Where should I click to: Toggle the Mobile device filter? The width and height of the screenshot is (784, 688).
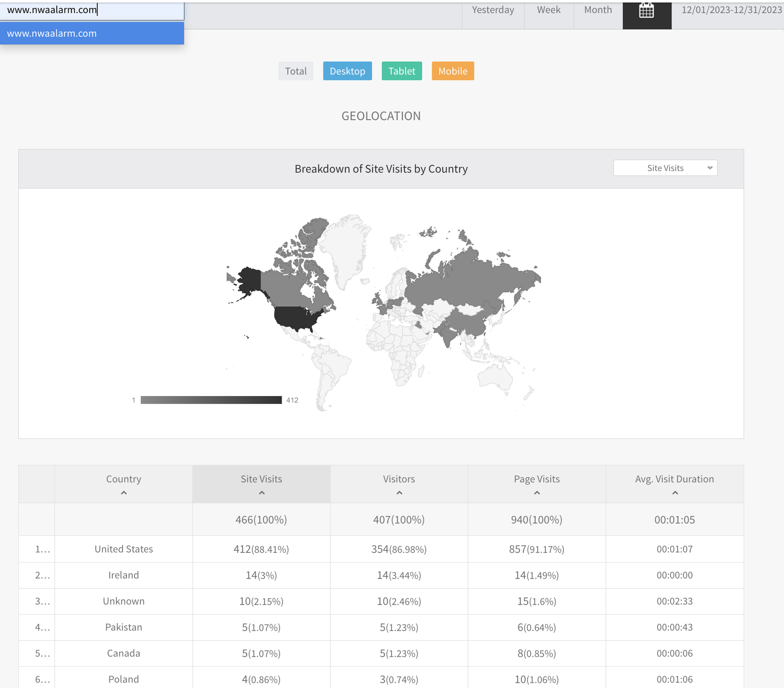(x=452, y=71)
